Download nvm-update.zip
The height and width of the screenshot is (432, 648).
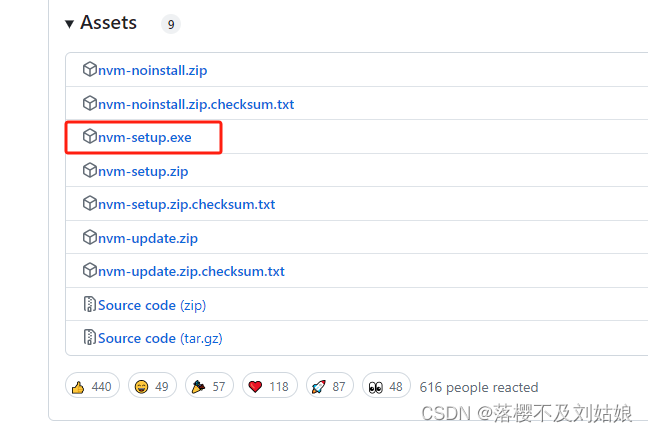click(148, 239)
